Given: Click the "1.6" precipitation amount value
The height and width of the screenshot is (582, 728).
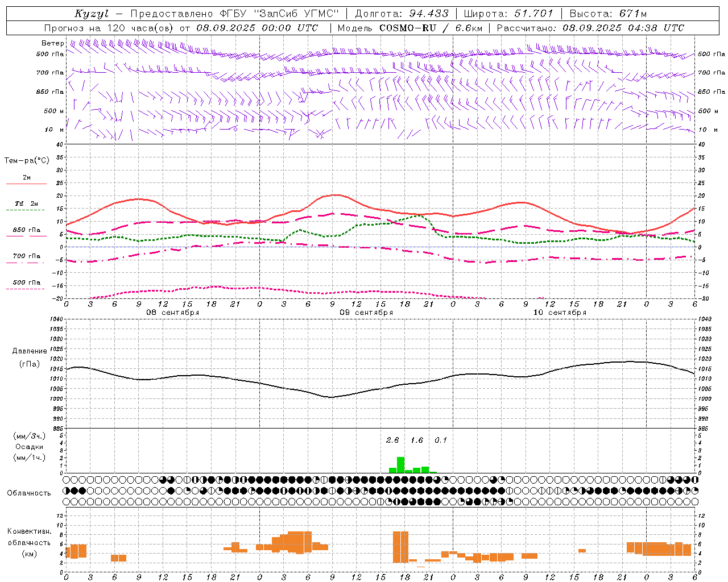Looking at the screenshot, I should (x=417, y=440).
